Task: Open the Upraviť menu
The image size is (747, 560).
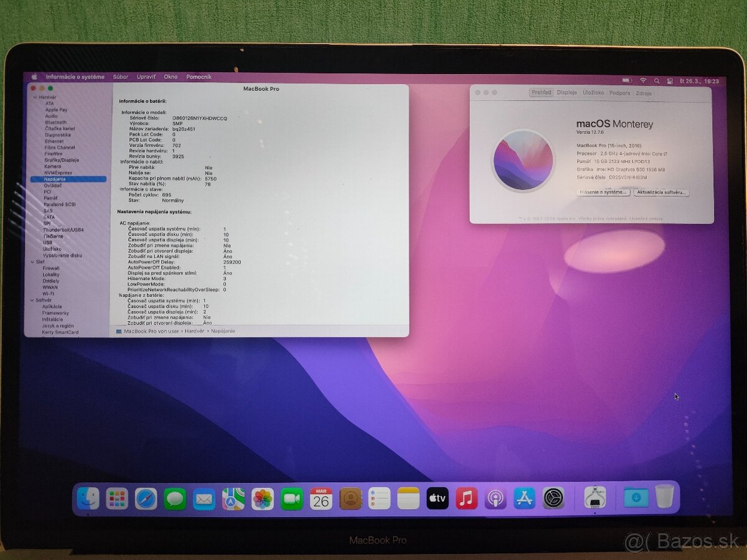Action: point(146,77)
